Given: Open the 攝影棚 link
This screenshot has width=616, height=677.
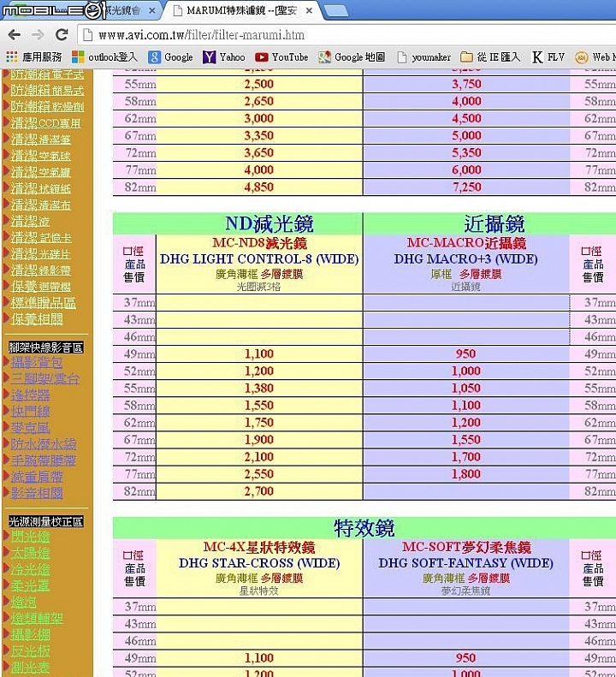Looking at the screenshot, I should [30, 635].
